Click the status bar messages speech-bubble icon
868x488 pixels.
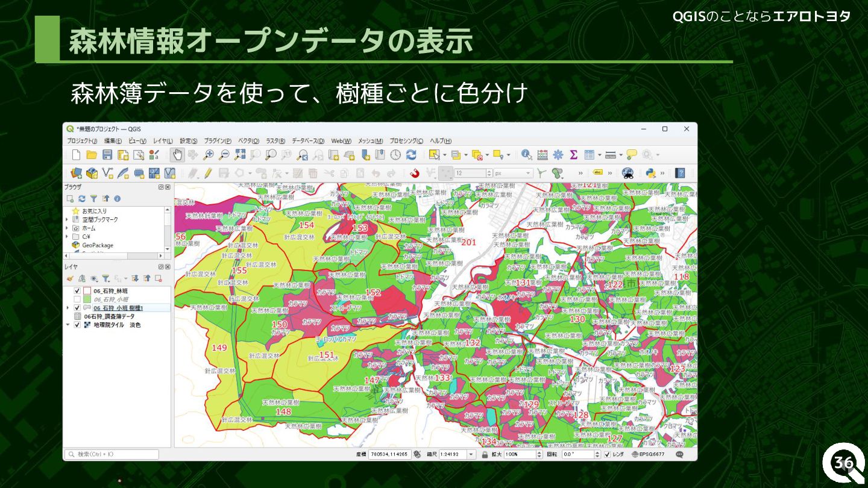(x=680, y=454)
